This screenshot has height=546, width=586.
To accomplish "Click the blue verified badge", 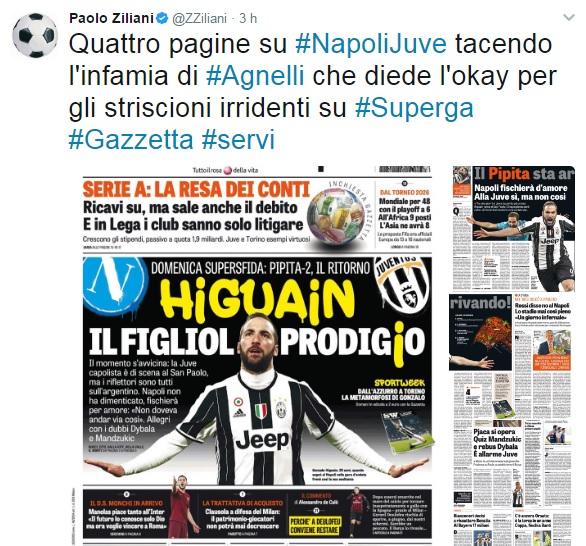I will click(x=162, y=18).
